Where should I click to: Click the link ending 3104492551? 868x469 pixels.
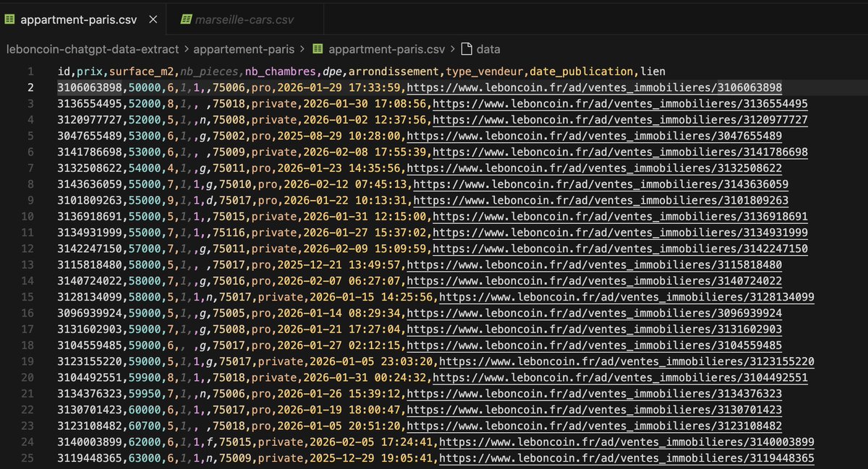tap(621, 377)
